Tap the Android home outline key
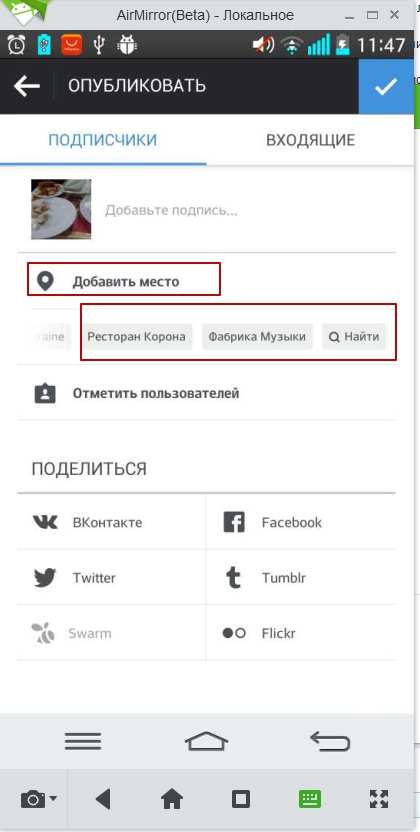The width and height of the screenshot is (420, 832). [206, 741]
